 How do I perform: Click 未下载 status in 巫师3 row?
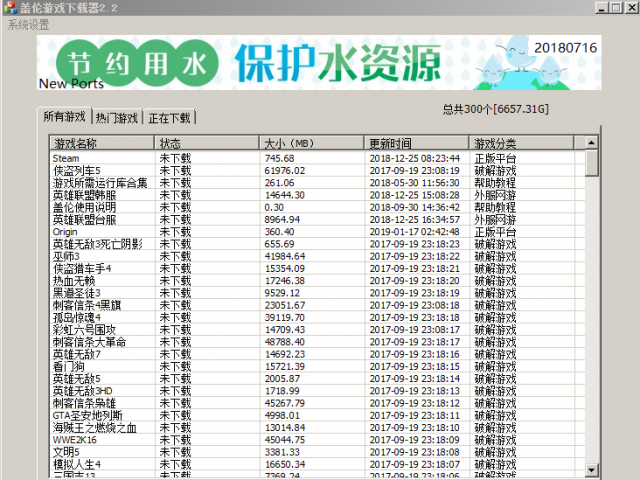pyautogui.click(x=175, y=256)
